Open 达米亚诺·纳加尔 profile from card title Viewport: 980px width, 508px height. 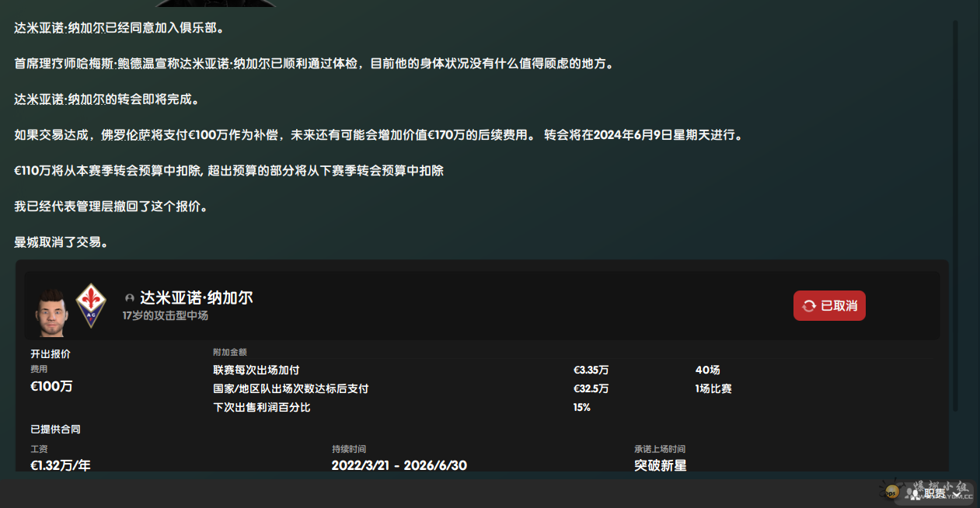tap(196, 297)
